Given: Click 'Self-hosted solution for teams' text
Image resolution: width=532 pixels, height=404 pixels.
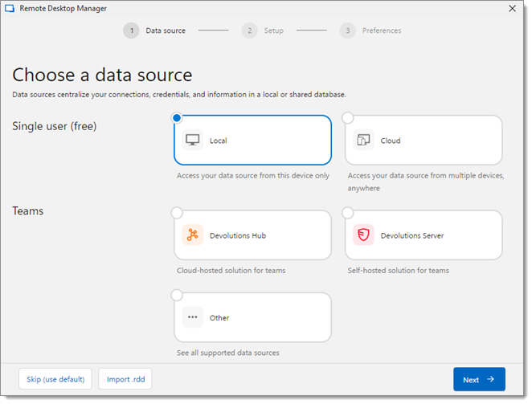Looking at the screenshot, I should point(398,271).
